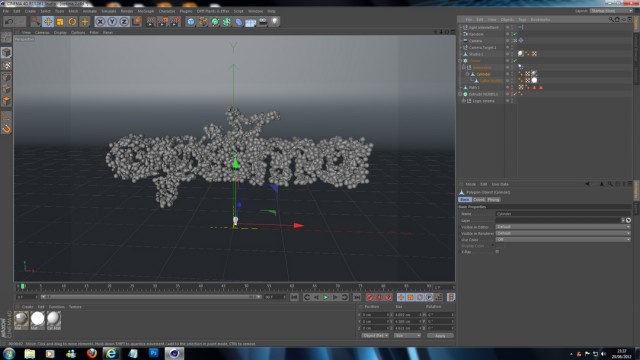Switch to Coord. tab in Attributes
Screen dimensions: 640x360
(x=479, y=200)
